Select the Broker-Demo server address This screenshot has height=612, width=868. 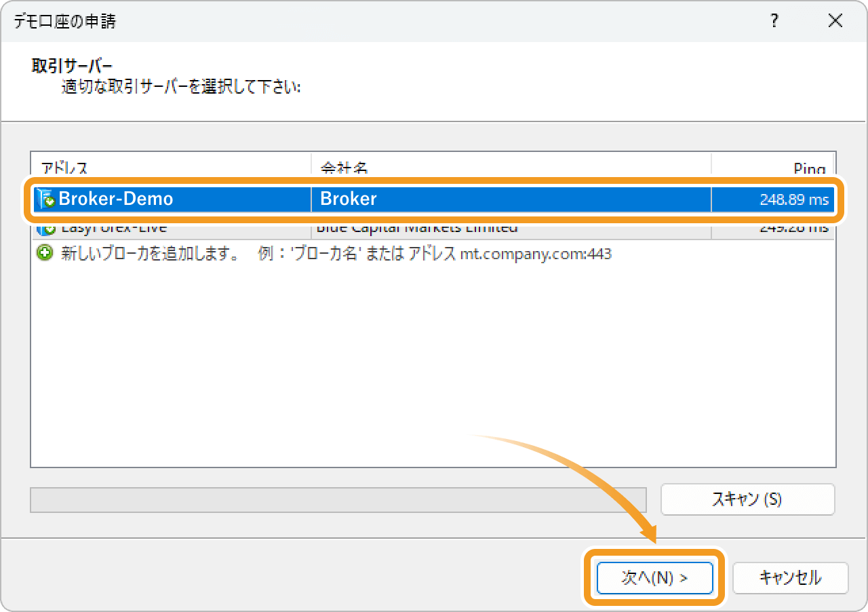pyautogui.click(x=116, y=199)
